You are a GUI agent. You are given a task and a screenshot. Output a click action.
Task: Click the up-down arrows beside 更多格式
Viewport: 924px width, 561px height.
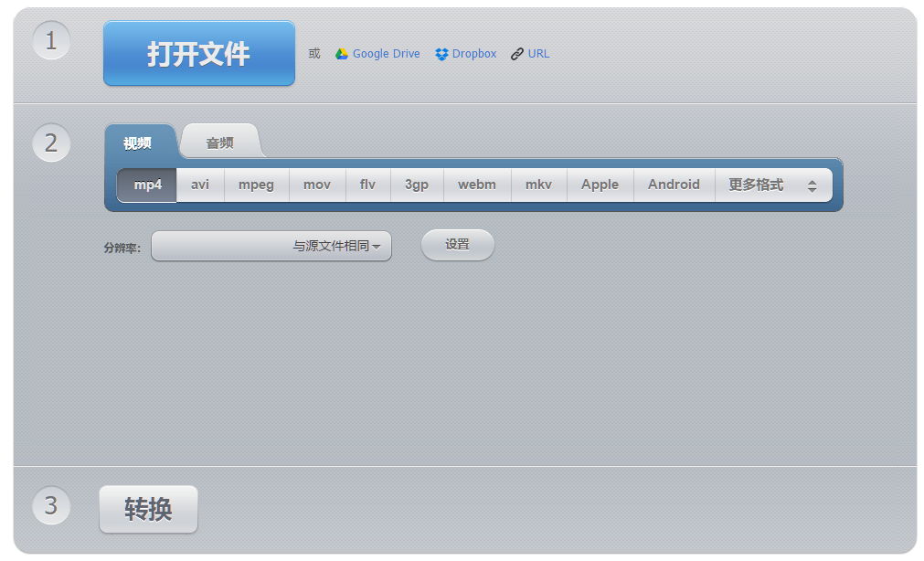click(812, 186)
